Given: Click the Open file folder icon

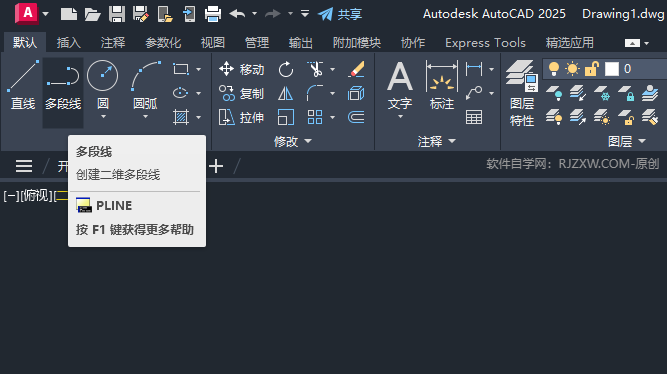Looking at the screenshot, I should [x=92, y=14].
